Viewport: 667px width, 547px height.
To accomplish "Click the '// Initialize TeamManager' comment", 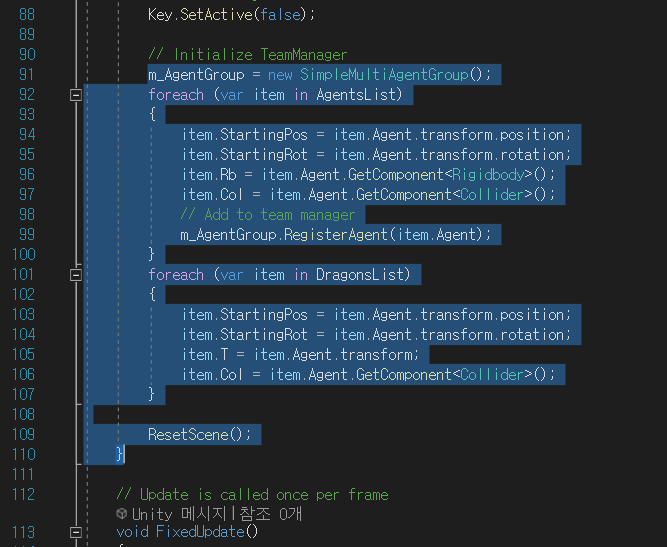I will [248, 55].
